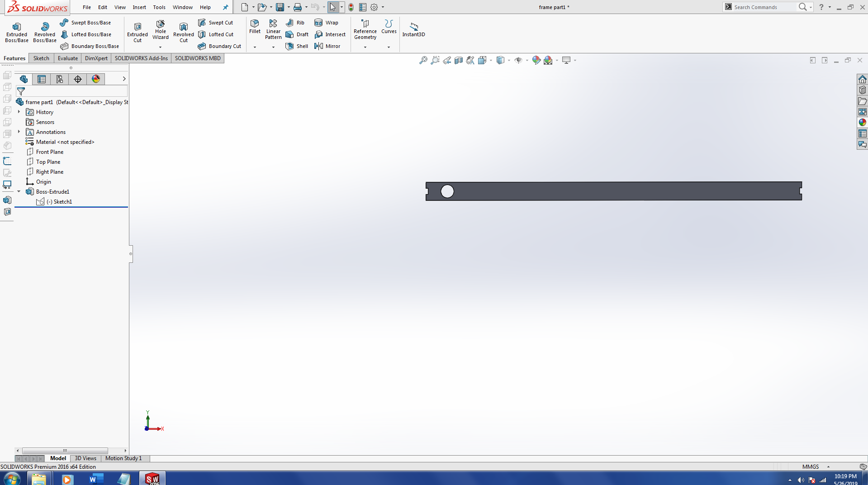Select the Intersect tool
This screenshot has width=868, height=485.
tap(330, 34)
